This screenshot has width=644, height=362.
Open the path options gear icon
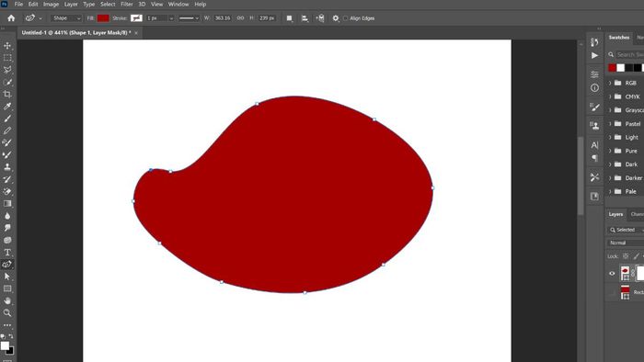point(336,18)
